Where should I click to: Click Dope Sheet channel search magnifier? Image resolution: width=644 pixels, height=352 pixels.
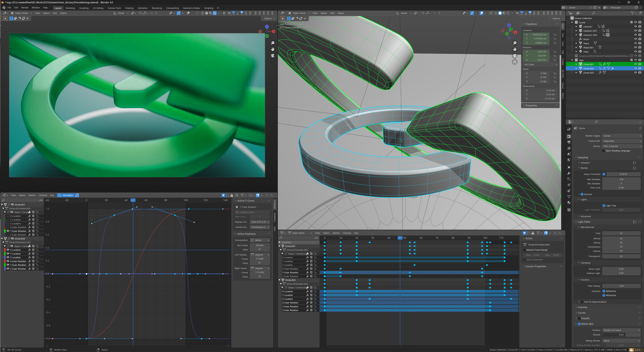pyautogui.click(x=281, y=238)
